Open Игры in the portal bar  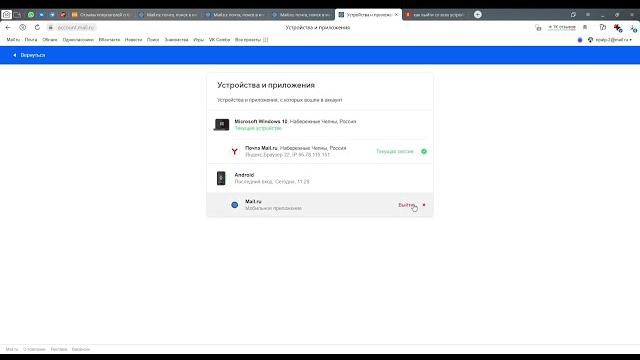tap(198, 40)
